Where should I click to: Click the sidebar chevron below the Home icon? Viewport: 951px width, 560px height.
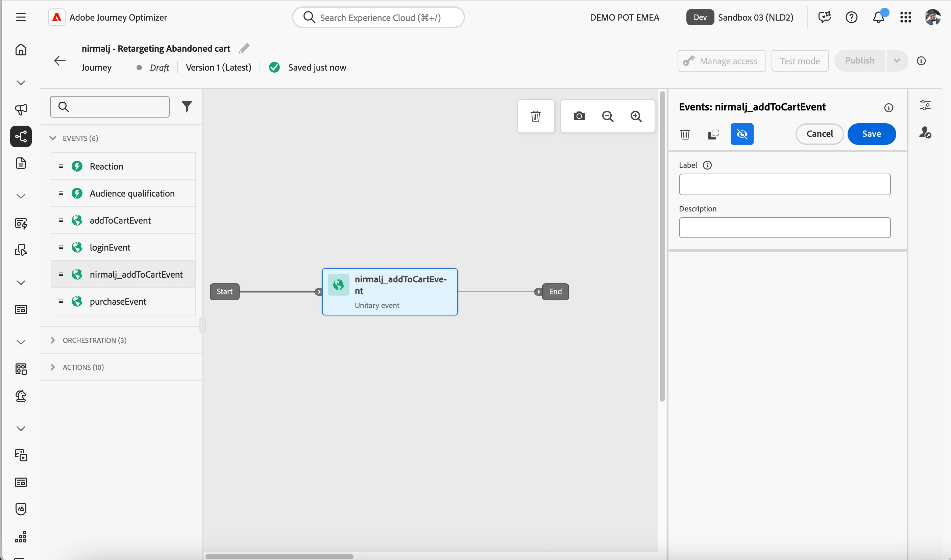[x=21, y=83]
